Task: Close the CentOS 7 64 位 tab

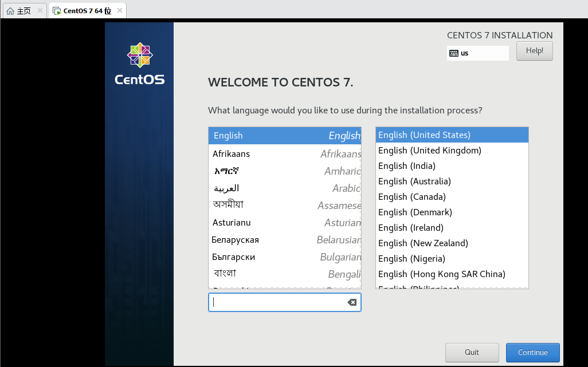Action: pyautogui.click(x=120, y=10)
